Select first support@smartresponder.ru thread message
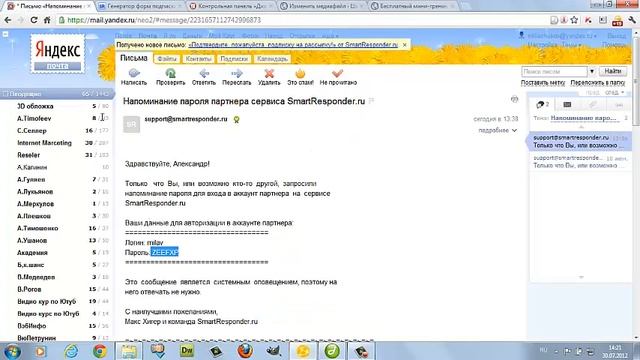This screenshot has height=360, width=640. coord(580,141)
